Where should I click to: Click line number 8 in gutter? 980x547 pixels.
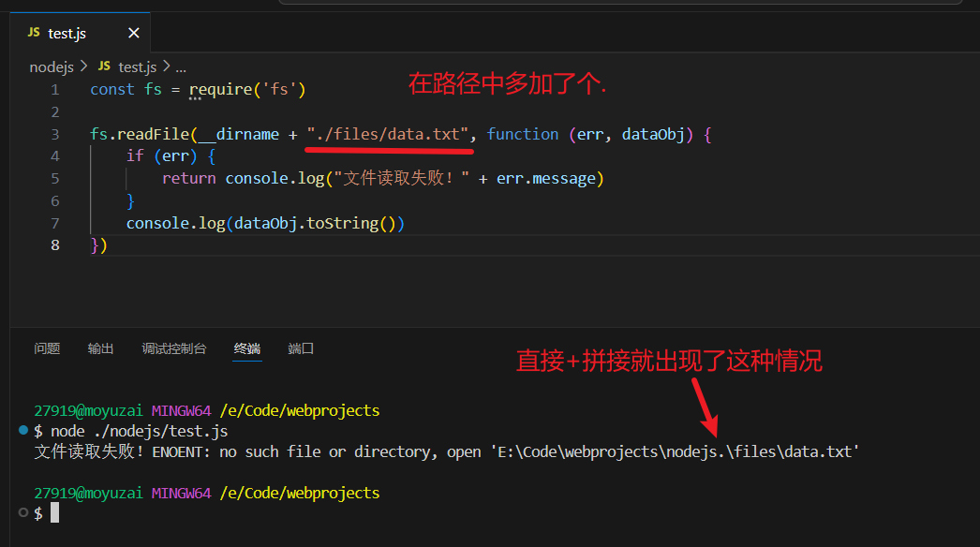coord(55,245)
